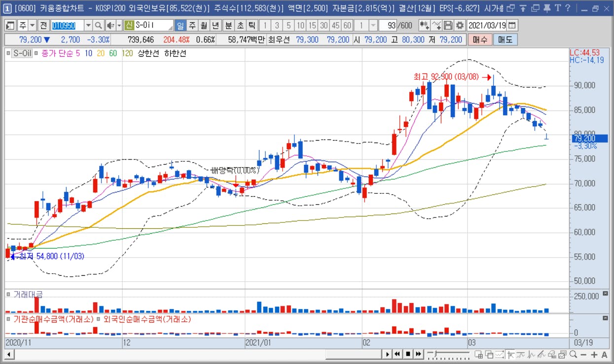Switch the chart to the weekly (주) period
614x364 pixels.
point(192,26)
